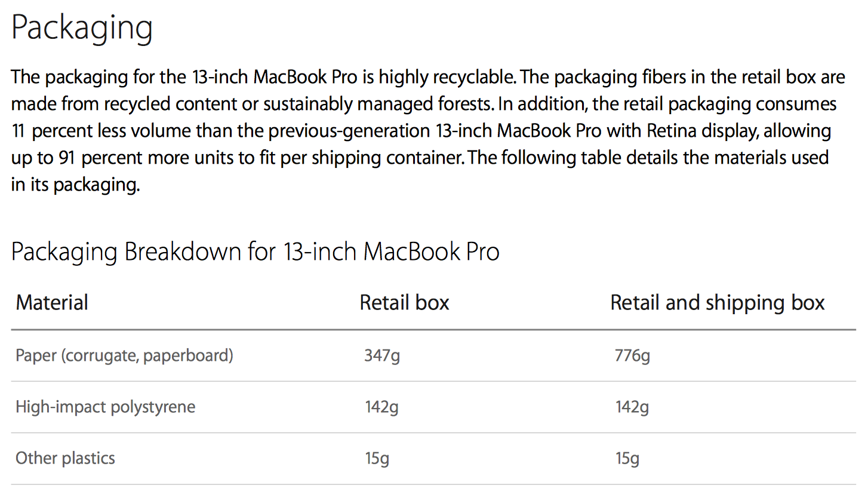Click the Packaging Breakdown for 13-inch MacBook Pro subheading
The width and height of the screenshot is (868, 497).
(256, 251)
